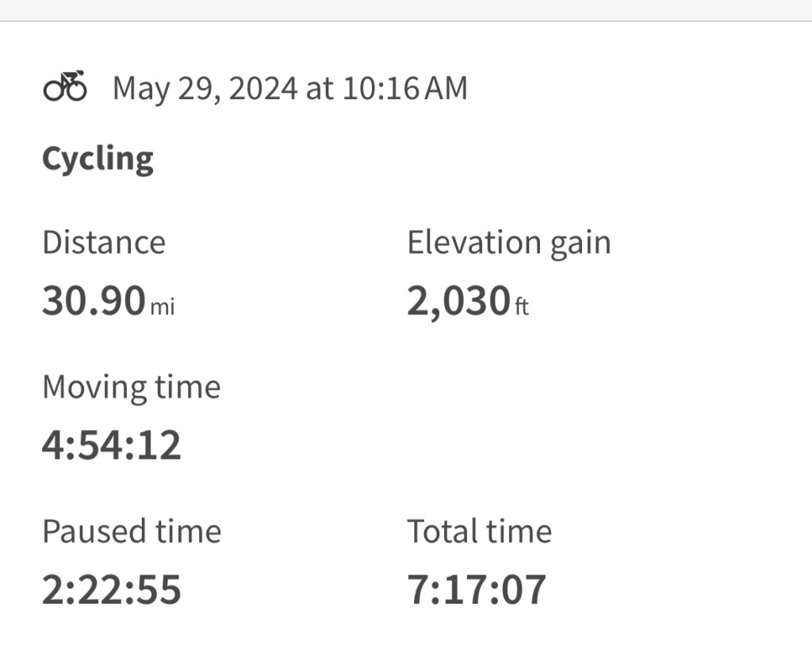Select the 7:17:07 total time value
Image resolution: width=812 pixels, height=656 pixels.
click(x=477, y=590)
